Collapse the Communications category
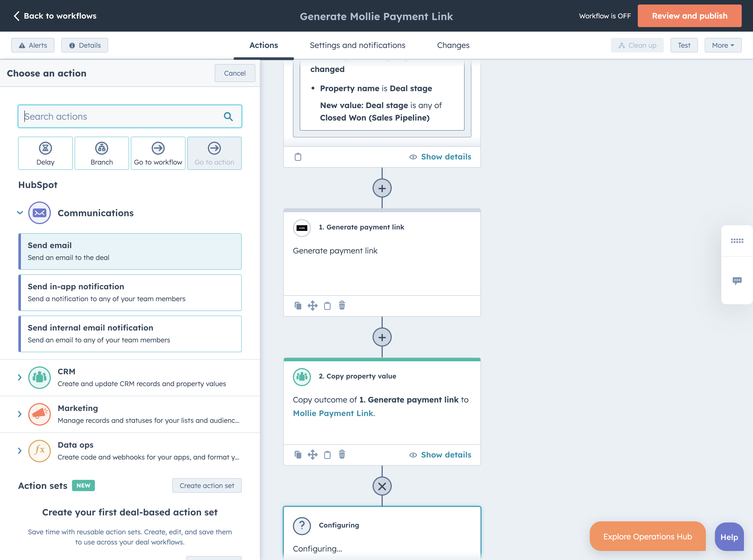This screenshot has width=753, height=560. click(20, 213)
